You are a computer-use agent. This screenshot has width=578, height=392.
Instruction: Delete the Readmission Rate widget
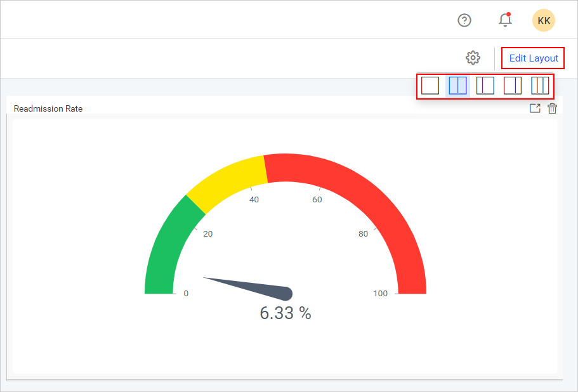tap(553, 108)
